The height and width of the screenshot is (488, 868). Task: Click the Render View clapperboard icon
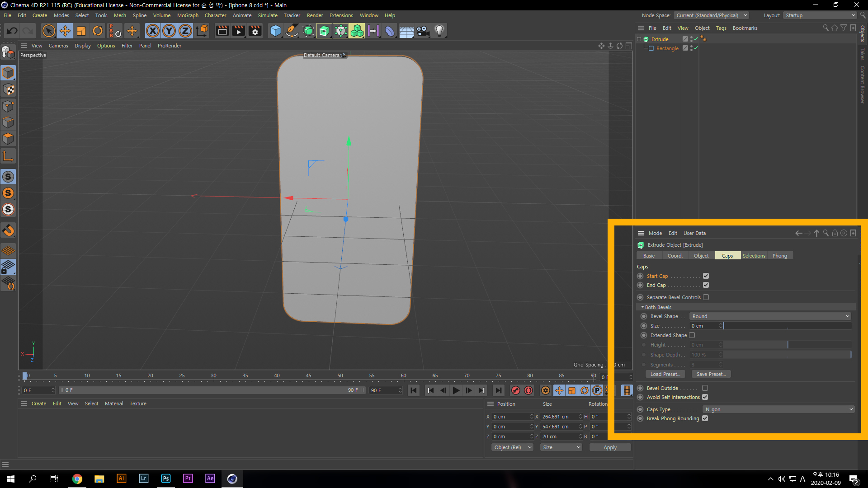tap(222, 31)
